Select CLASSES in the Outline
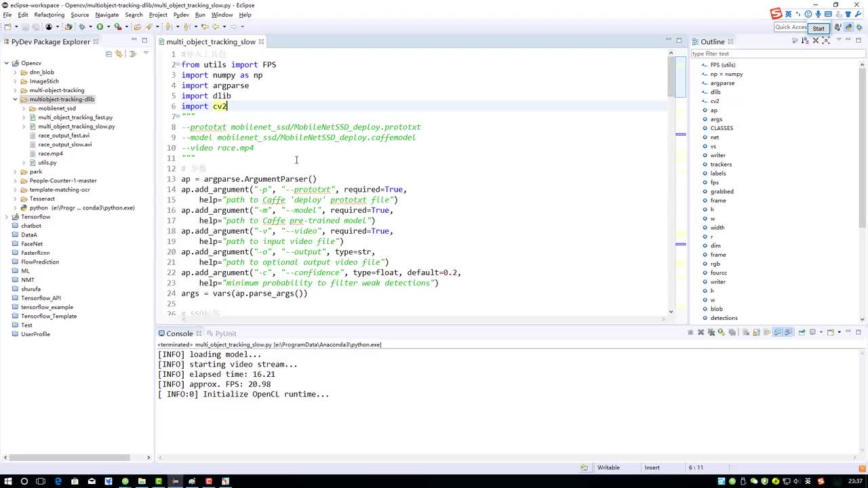This screenshot has height=488, width=868. [722, 128]
